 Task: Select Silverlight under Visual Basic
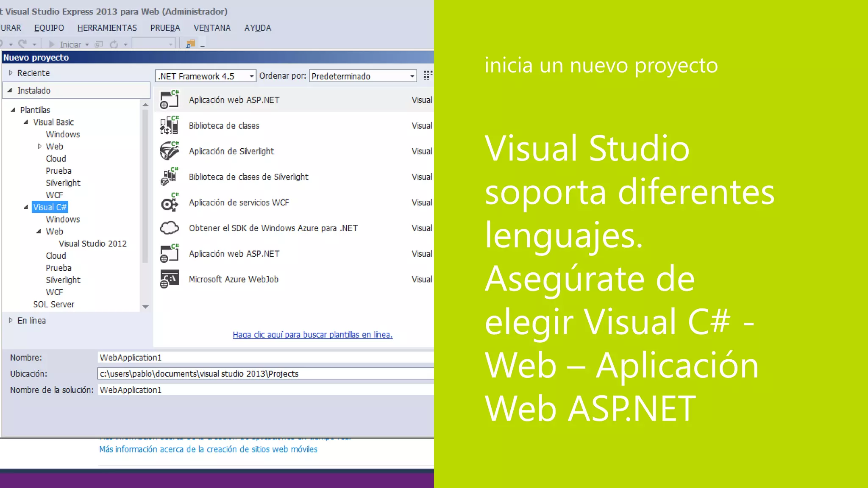[x=63, y=183]
